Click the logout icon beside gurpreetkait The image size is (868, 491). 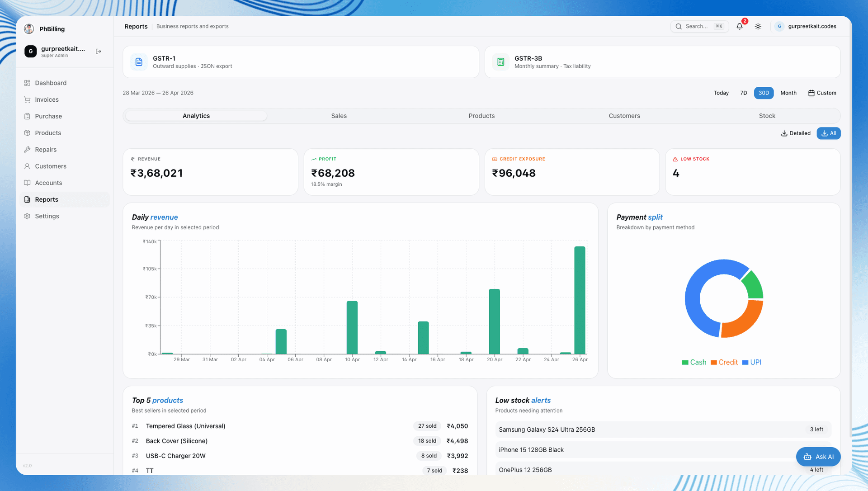[x=99, y=52]
